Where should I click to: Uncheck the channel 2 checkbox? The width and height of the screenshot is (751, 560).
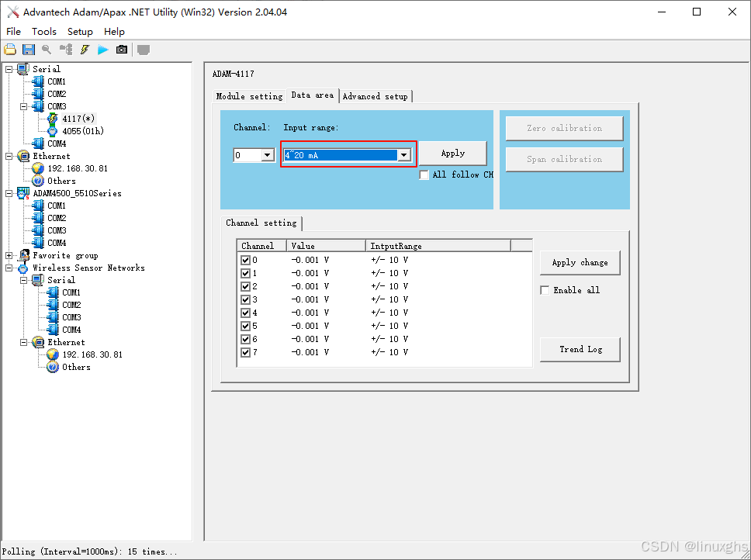click(246, 286)
